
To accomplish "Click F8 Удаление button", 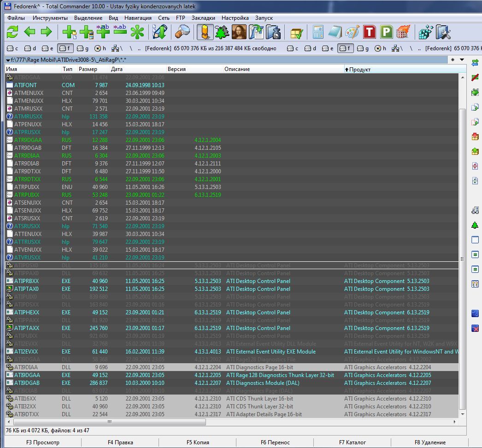I will pos(430,442).
